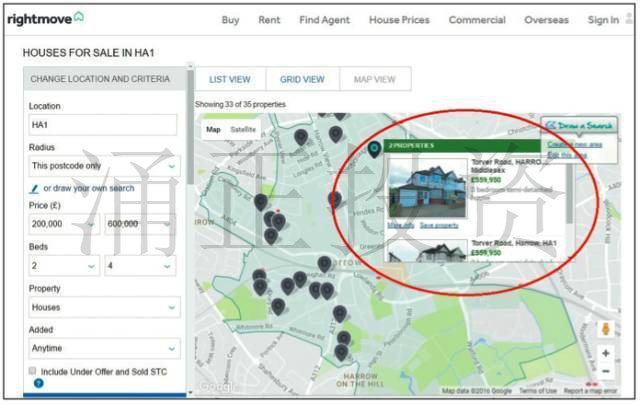
Task: Click the map zoom out minus button
Action: [x=606, y=371]
